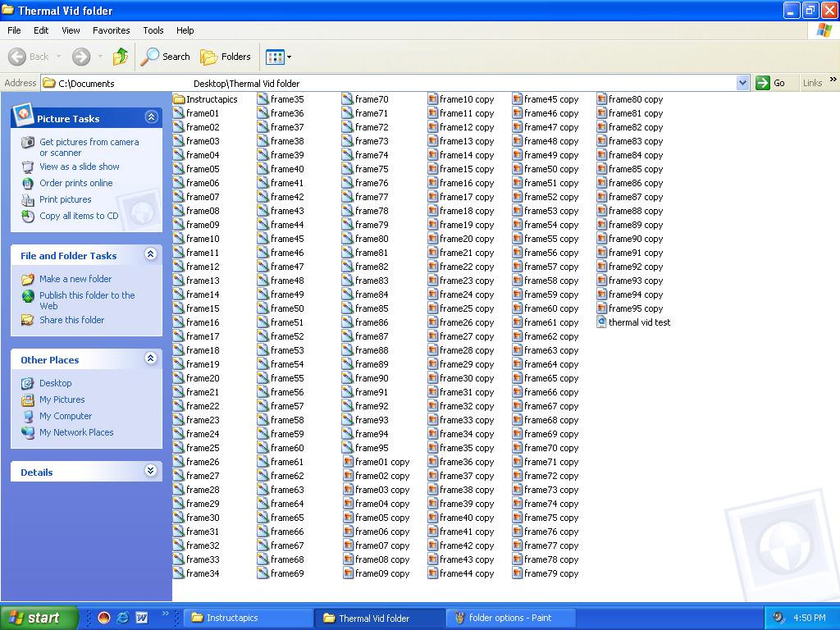Open the File menu
The height and width of the screenshot is (630, 840).
tap(14, 30)
